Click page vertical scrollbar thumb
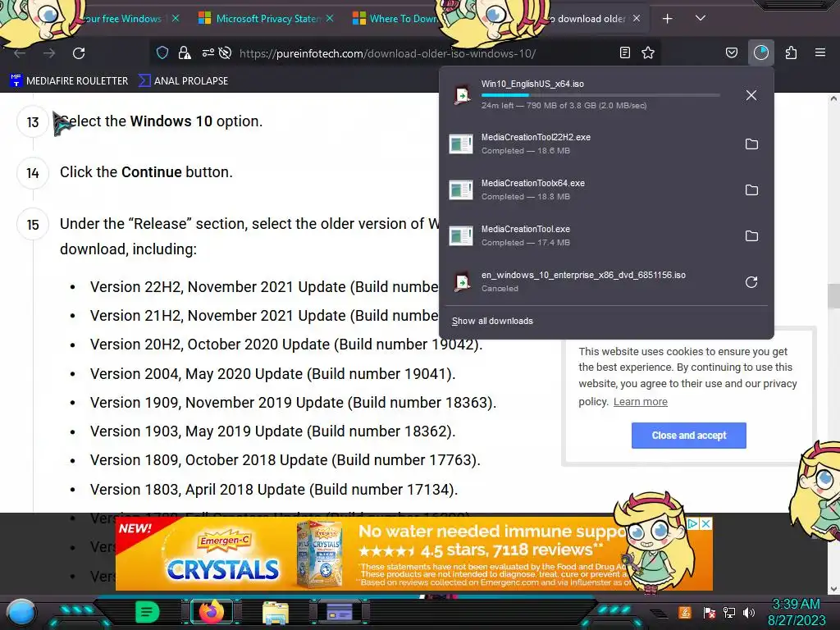The image size is (840, 630). [833, 296]
